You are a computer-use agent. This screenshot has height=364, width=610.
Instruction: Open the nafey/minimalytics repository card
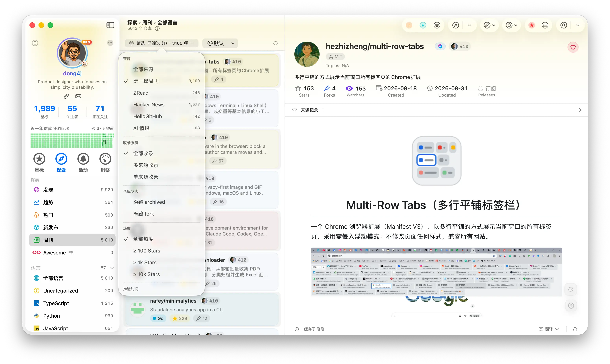pos(202,310)
